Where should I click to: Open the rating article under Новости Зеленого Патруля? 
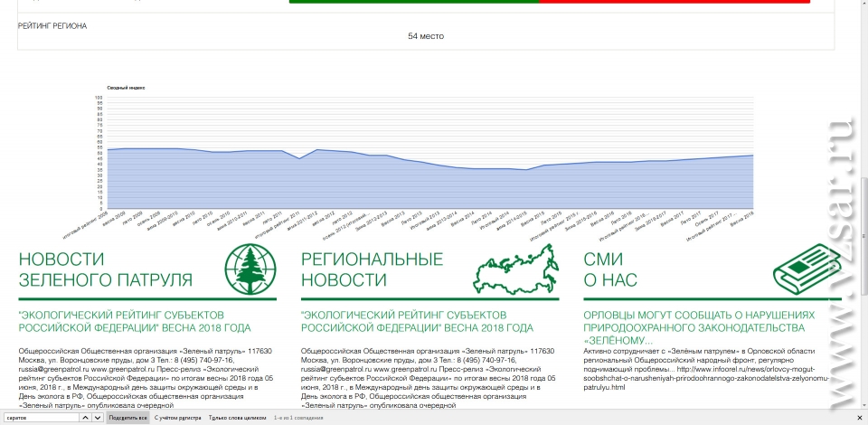135,320
